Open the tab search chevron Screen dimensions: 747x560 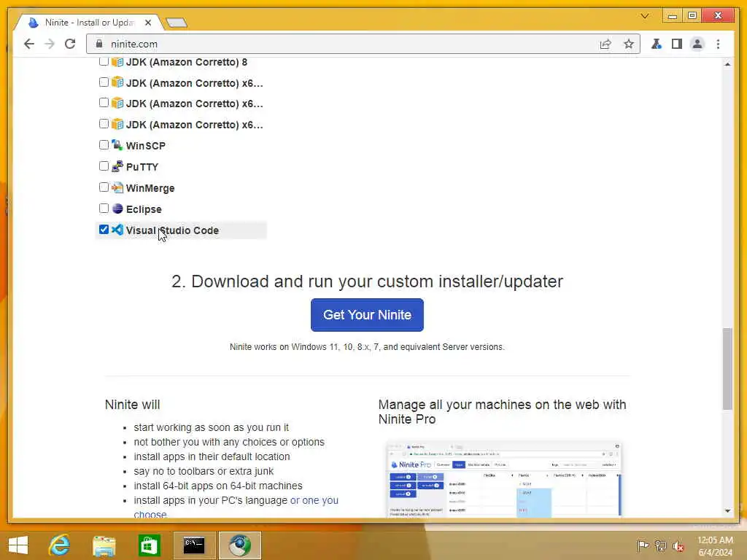tap(645, 16)
